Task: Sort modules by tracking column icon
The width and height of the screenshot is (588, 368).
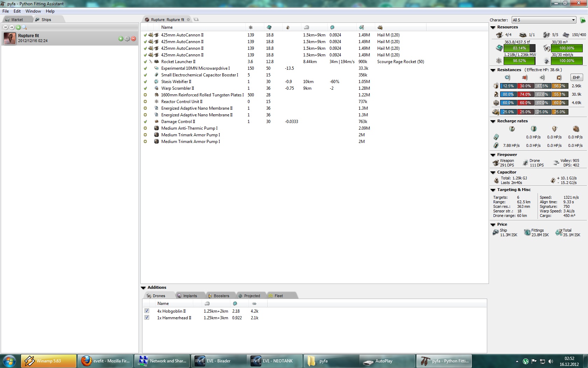Action: (x=332, y=27)
